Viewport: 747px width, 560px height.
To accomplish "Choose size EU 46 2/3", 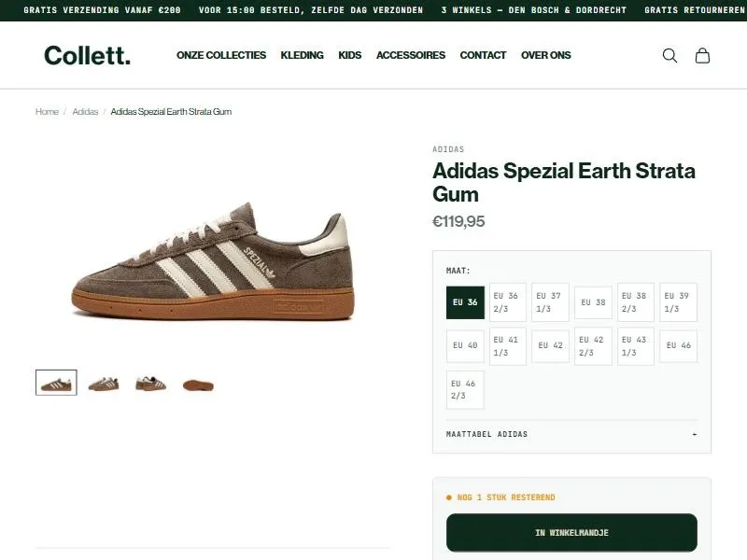I will pyautogui.click(x=465, y=390).
